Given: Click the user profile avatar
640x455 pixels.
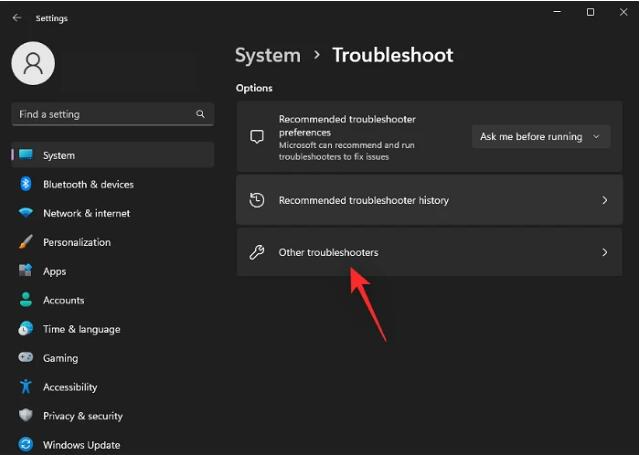Looking at the screenshot, I should 33,63.
